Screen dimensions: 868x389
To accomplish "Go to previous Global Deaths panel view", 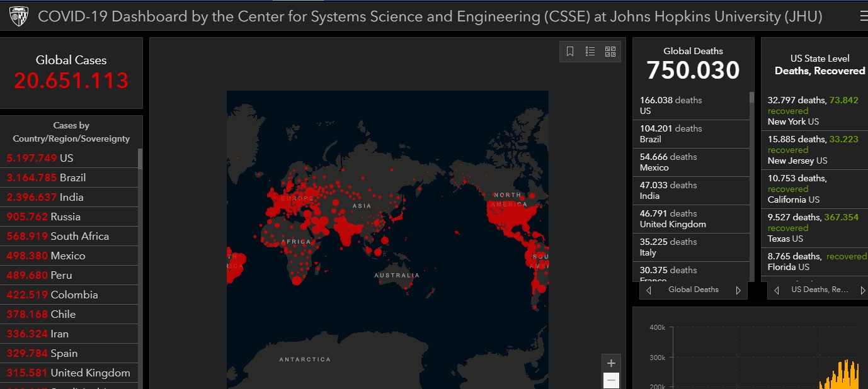I will point(649,290).
